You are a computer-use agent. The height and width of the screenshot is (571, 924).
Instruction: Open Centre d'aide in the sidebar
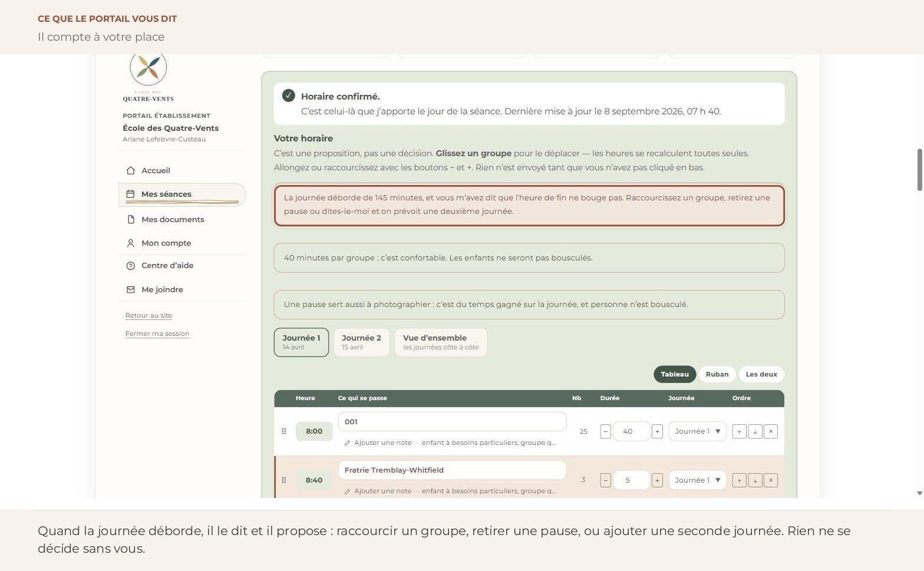click(182, 266)
